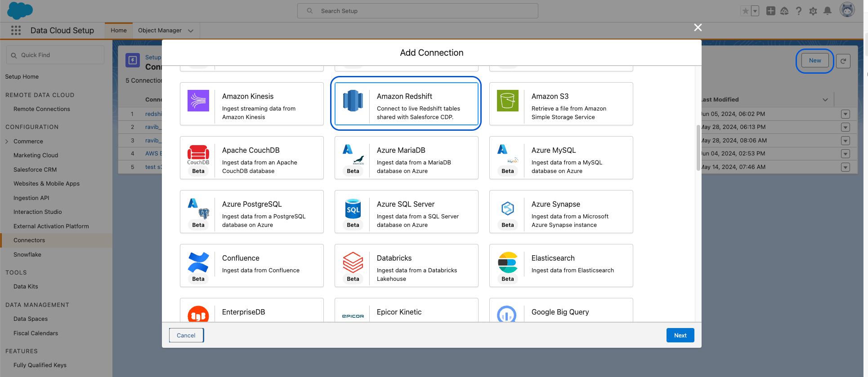Screen dimensions: 868x377
Task: Click the Azure MySQL icon
Action: pyautogui.click(x=508, y=154)
